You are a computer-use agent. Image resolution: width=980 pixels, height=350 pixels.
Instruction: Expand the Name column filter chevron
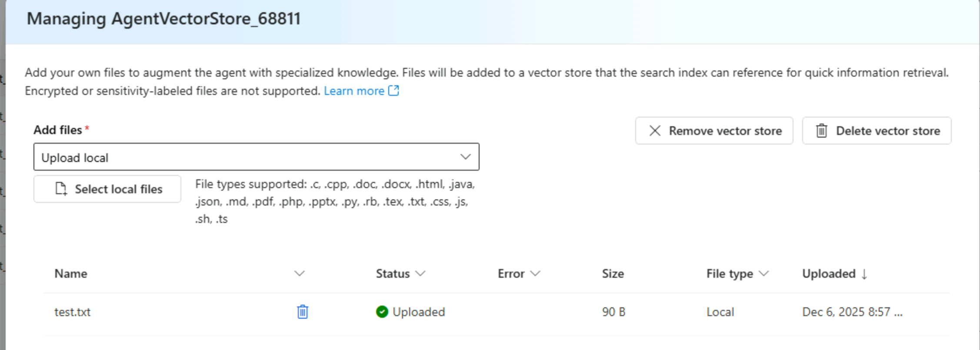pyautogui.click(x=299, y=273)
